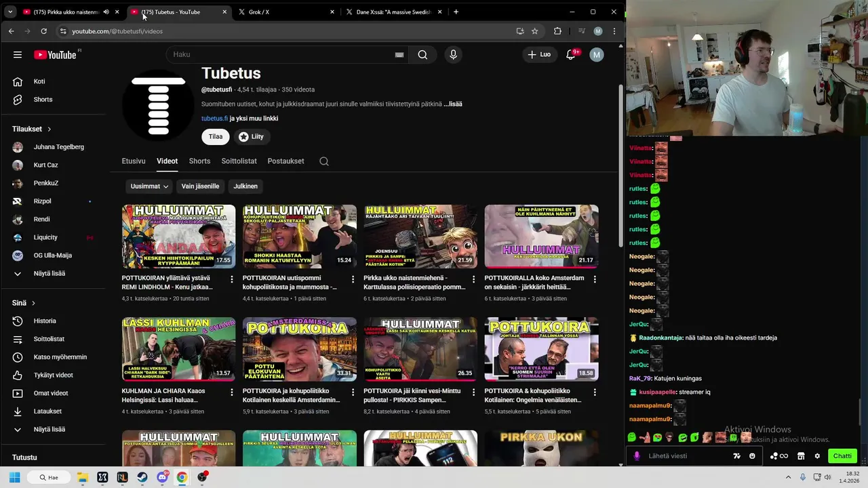Open Discord from the taskbar
The height and width of the screenshot is (488, 868).
click(163, 477)
